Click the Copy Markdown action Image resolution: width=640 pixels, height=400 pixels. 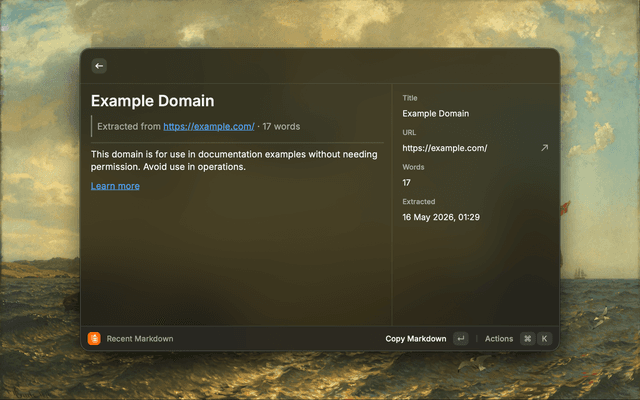pos(416,339)
